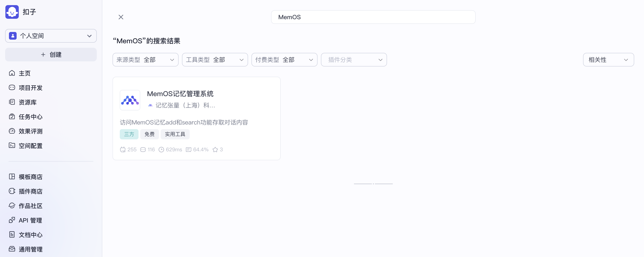Change the 相关性 sort order dropdown
This screenshot has width=644, height=257.
[608, 60]
